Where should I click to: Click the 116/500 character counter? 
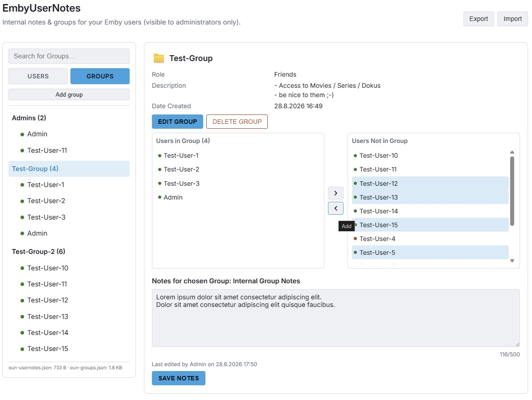(510, 355)
